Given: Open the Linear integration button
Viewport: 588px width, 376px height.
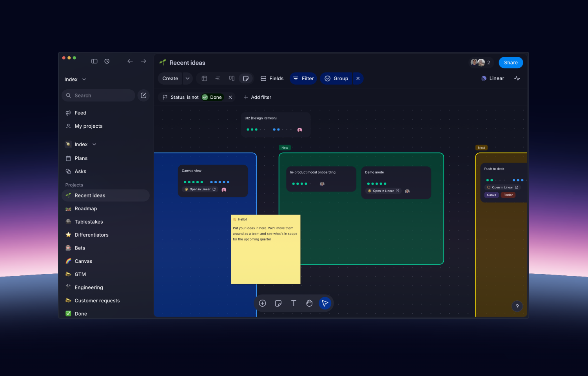Looking at the screenshot, I should tap(493, 78).
